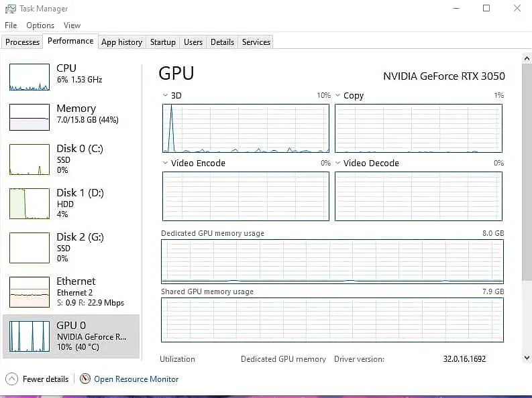This screenshot has height=398, width=532.
Task: Click Fewer details button label
Action: 46,379
